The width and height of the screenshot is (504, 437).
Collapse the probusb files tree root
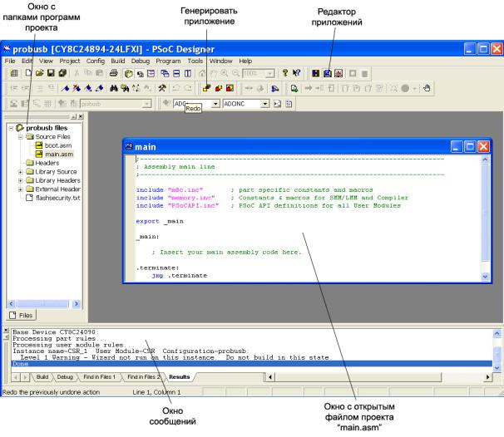click(12, 128)
